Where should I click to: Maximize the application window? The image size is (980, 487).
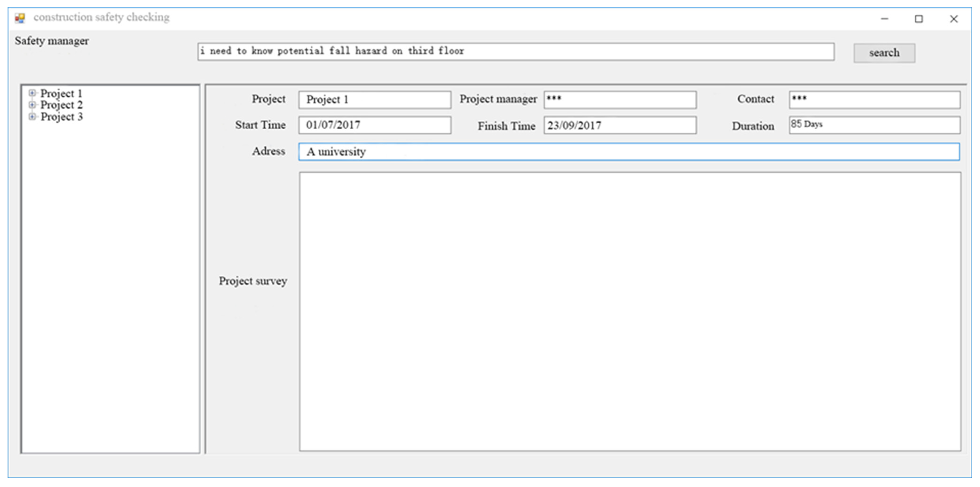click(919, 19)
